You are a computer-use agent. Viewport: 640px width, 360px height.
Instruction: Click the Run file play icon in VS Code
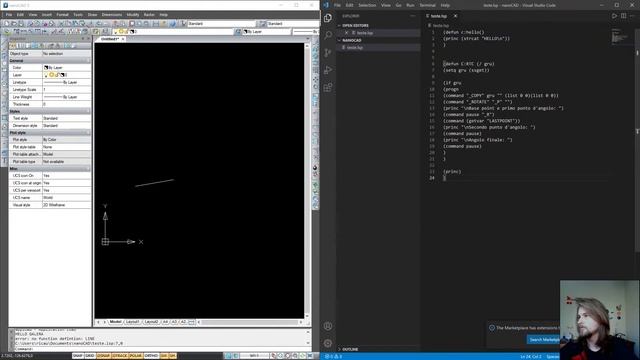click(614, 16)
